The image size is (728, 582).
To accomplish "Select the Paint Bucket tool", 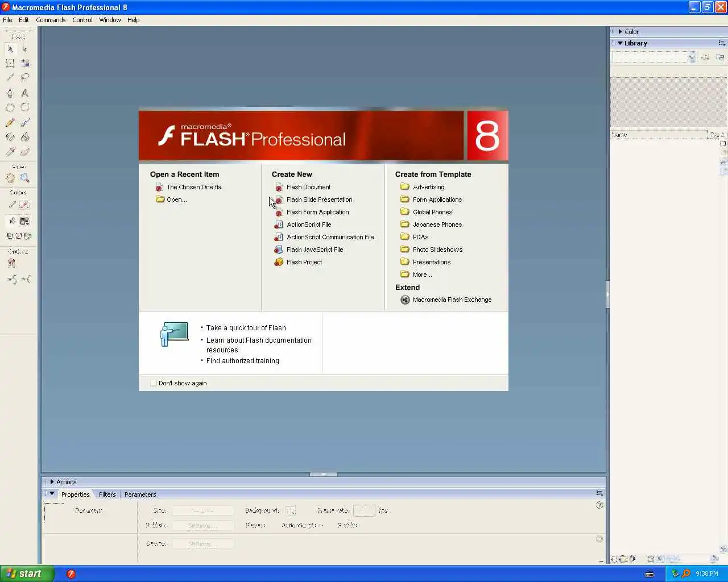I will (x=25, y=137).
